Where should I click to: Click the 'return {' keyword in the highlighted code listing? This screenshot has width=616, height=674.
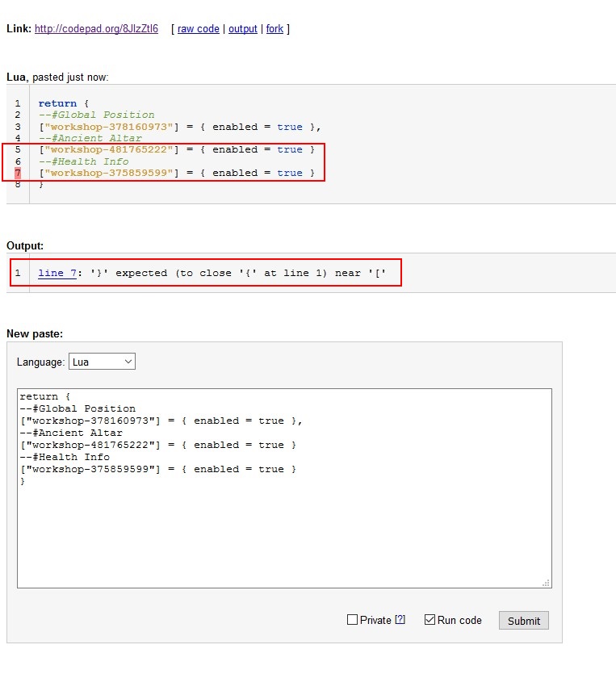(x=57, y=103)
